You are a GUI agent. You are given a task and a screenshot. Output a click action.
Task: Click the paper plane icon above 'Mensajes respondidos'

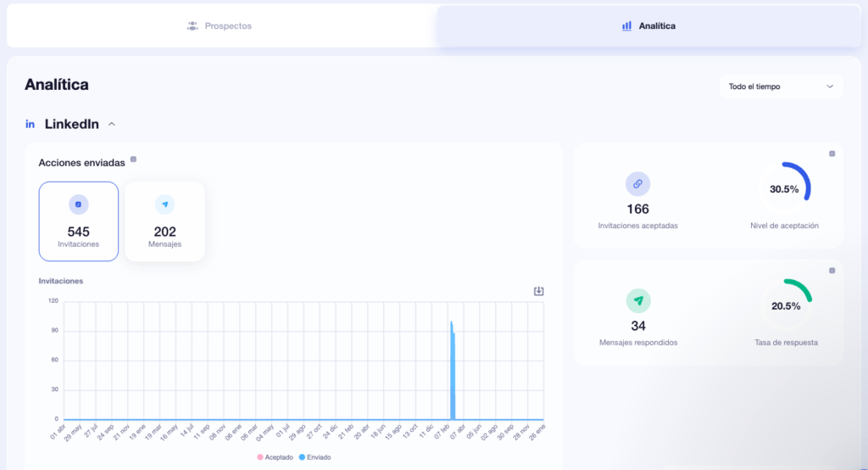point(637,300)
